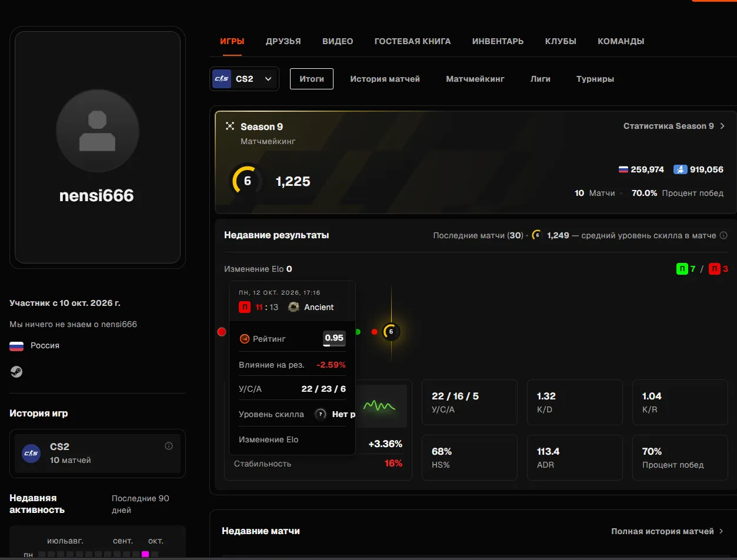Select the ИГРЫ tab

pyautogui.click(x=232, y=41)
